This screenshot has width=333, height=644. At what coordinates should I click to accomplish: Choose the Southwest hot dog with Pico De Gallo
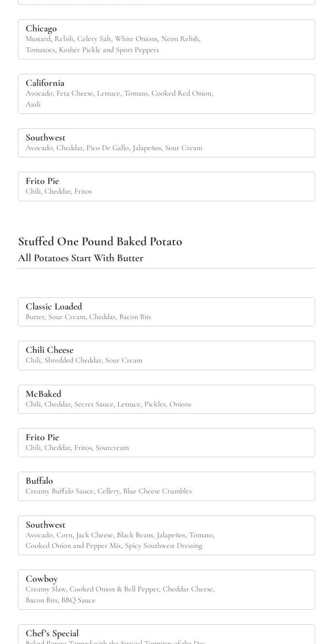coord(166,143)
